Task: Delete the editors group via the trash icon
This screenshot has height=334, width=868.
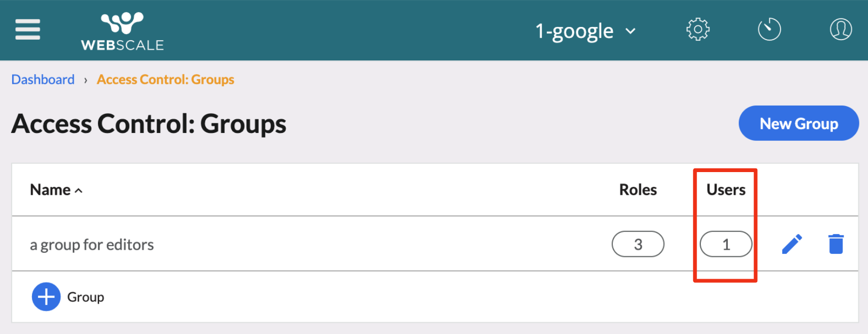Action: [x=835, y=244]
